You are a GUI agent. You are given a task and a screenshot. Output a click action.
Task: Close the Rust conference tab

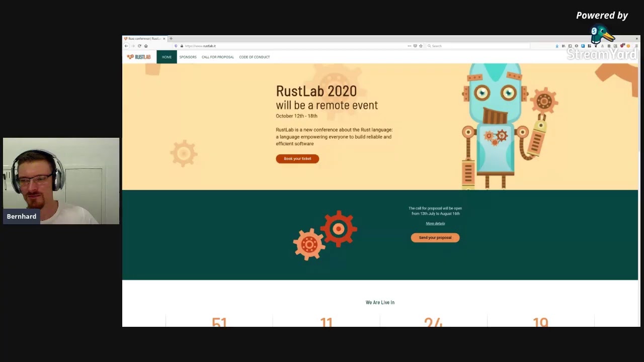pos(164,39)
